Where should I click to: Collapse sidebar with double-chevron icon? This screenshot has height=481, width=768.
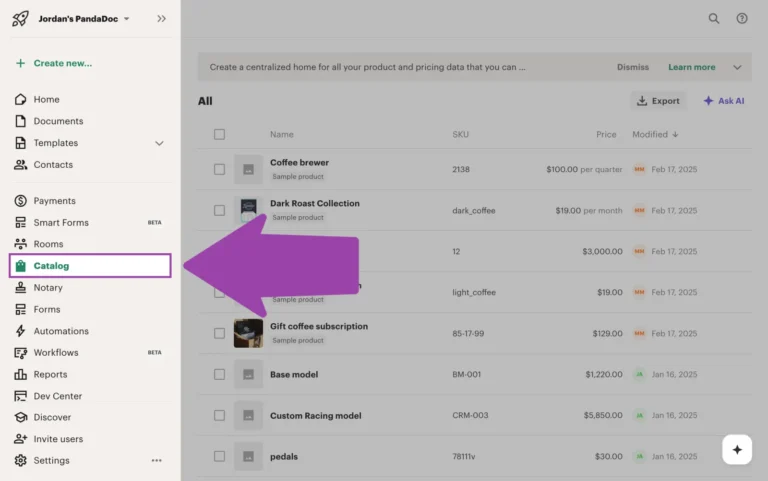[162, 19]
